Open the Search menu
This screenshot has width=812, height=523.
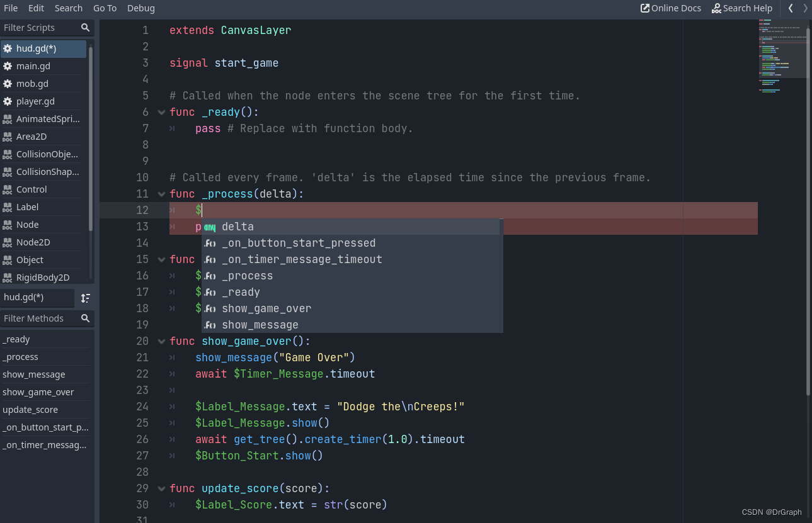point(69,8)
